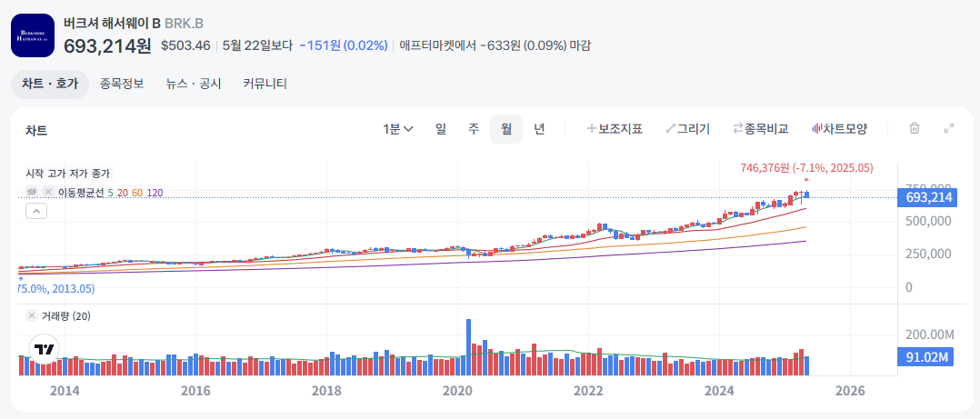Open the 뉴스 · 공시 tab
This screenshot has height=419, width=980.
point(194,85)
